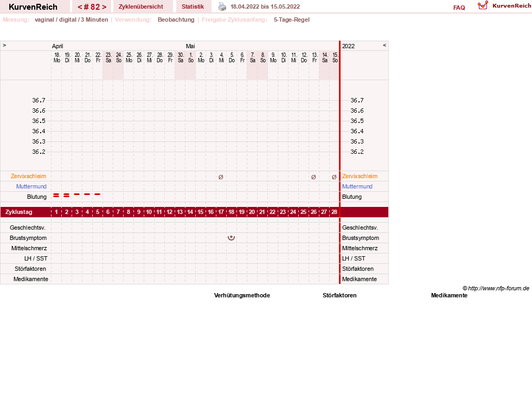Click the breast symptom icon on cycle day 18
Screen dimensions: 532x403
[231, 238]
